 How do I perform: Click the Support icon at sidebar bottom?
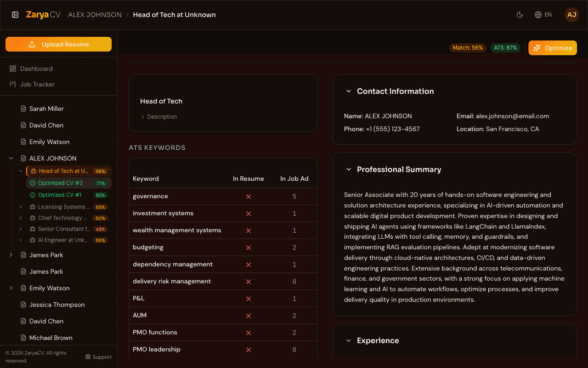(87, 356)
